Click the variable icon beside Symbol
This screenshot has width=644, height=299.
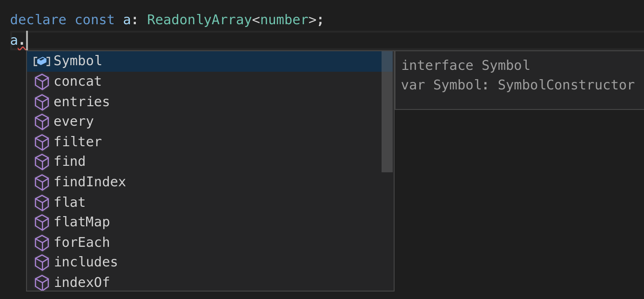click(x=42, y=61)
